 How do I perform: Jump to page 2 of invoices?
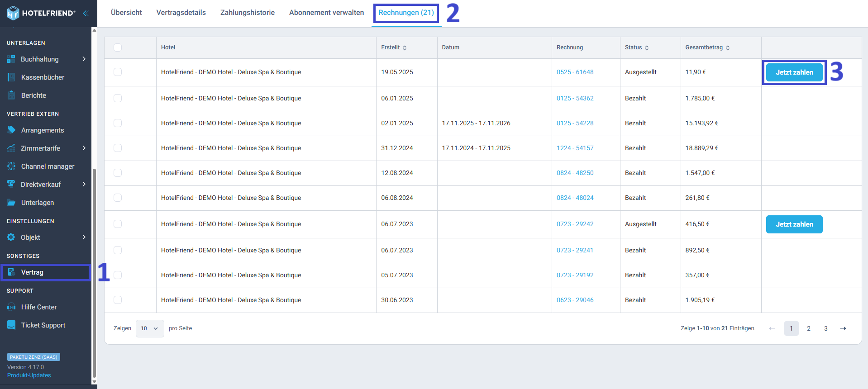click(x=809, y=328)
